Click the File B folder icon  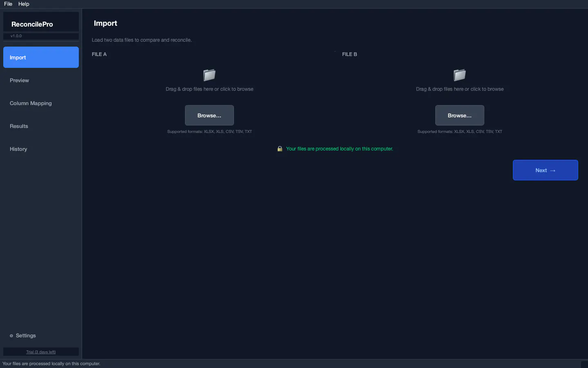click(x=460, y=75)
